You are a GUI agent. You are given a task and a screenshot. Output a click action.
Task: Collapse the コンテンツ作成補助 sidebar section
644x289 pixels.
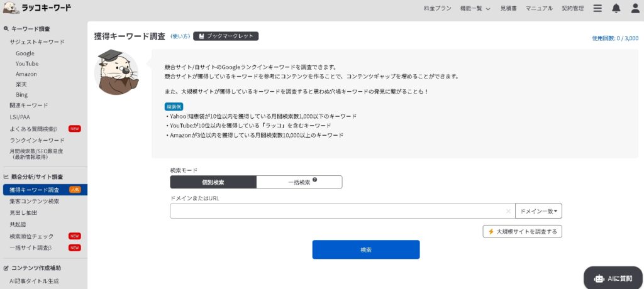32,268
